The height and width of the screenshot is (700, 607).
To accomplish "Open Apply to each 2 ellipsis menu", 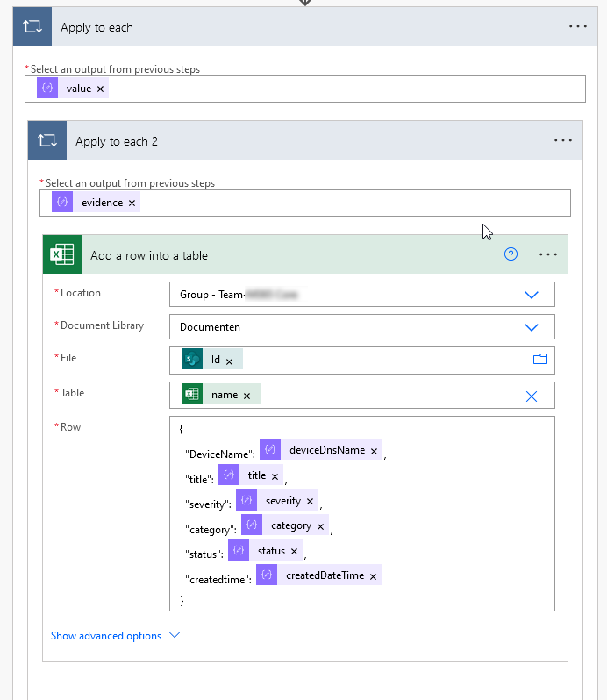I will click(x=563, y=140).
